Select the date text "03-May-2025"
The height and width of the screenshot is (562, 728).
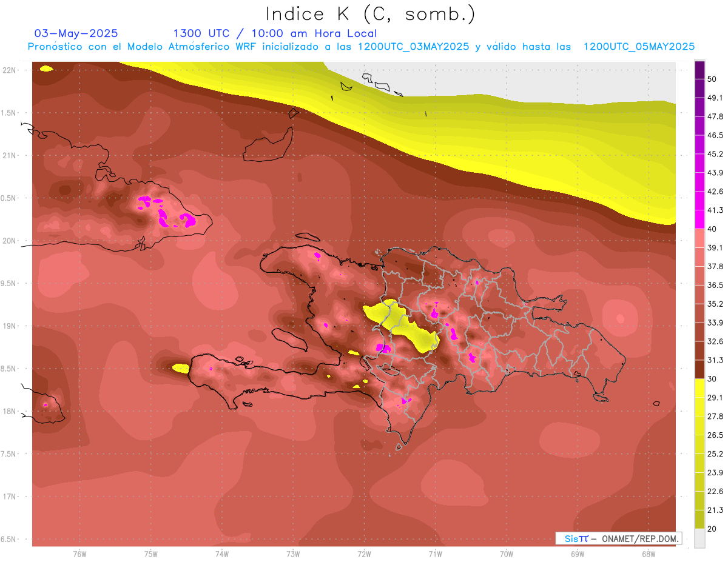point(76,33)
